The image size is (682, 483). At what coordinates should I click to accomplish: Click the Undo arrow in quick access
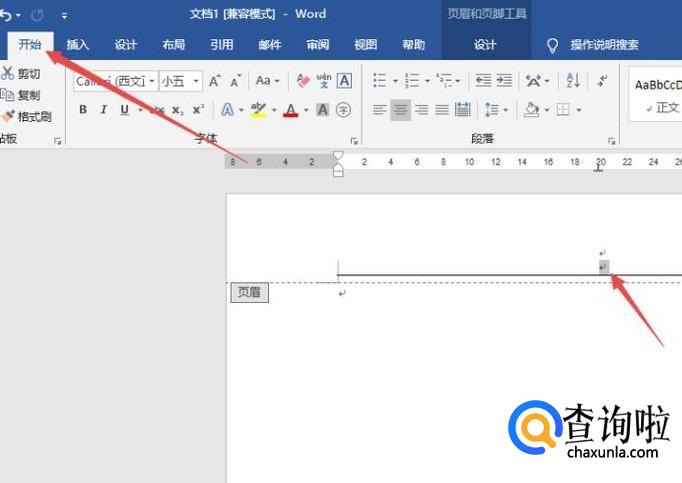[x=6, y=16]
